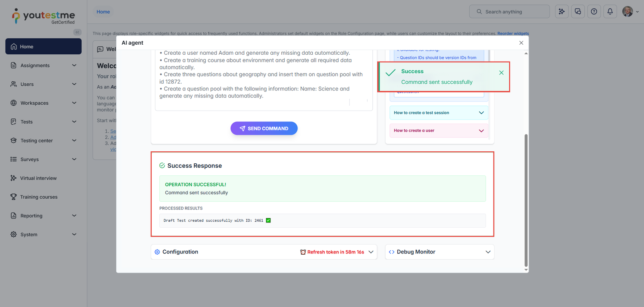Open Training courses in sidebar
The height and width of the screenshot is (307, 644).
point(39,197)
